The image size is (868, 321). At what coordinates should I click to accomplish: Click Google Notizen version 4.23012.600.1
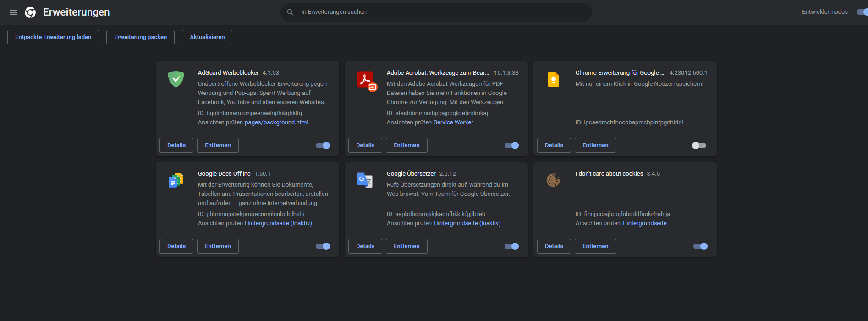688,73
